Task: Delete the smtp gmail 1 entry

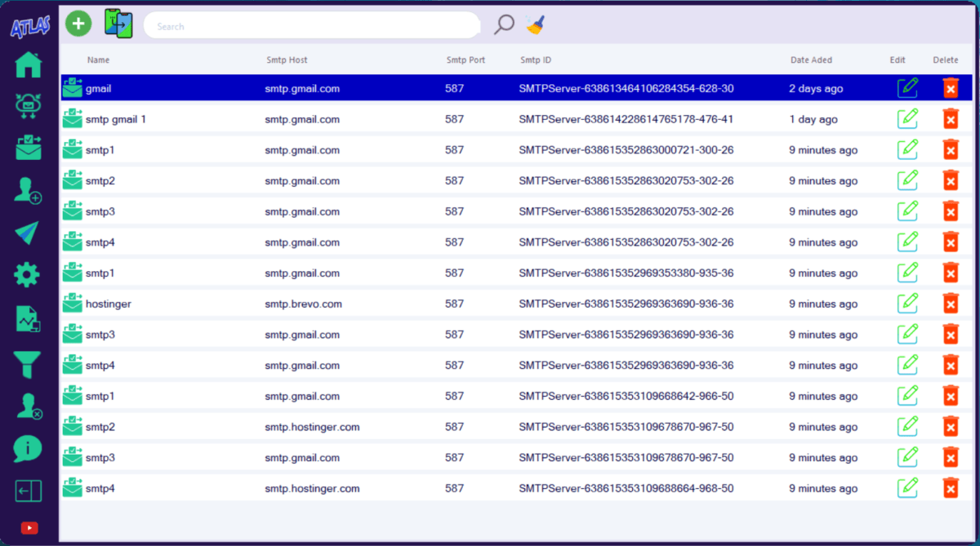Action: pyautogui.click(x=950, y=118)
